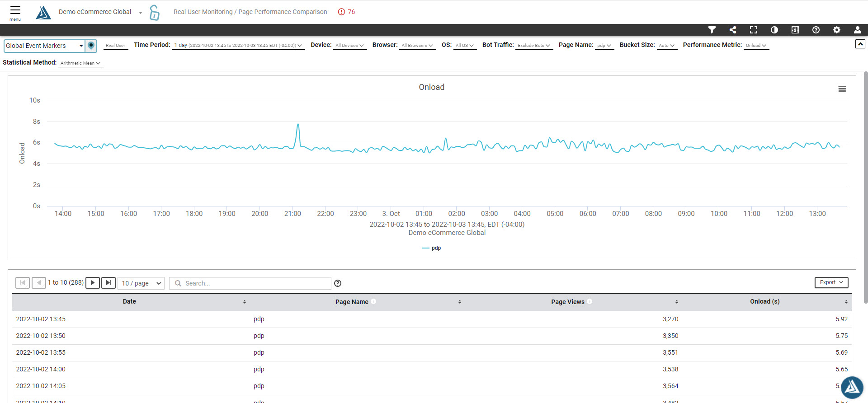Open the hamburger main menu
The image size is (868, 403).
(15, 12)
